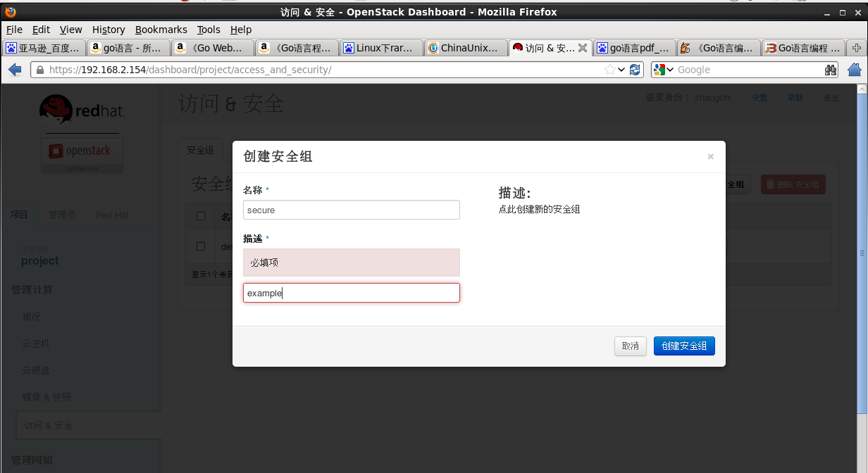Switch to the 管理员 tab in the sidebar
868x473 pixels.
coord(61,215)
